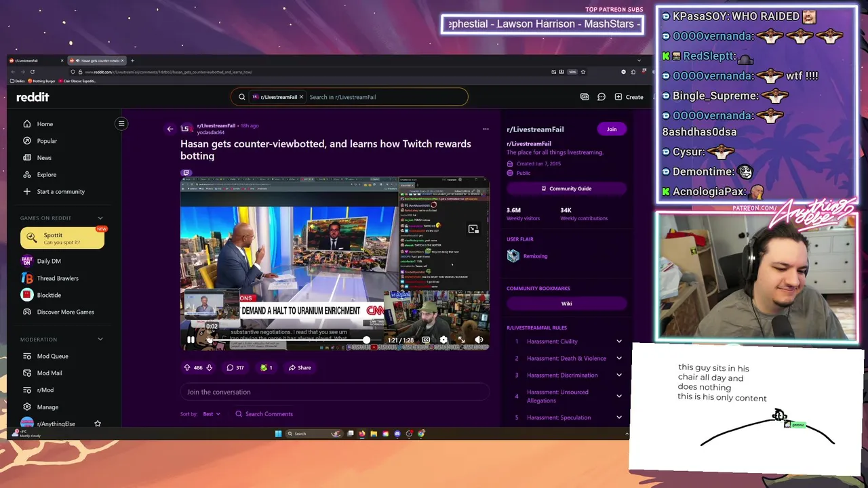Screen dimensions: 868x488
Task: Upvote the Hasan counter-viewbotted post
Action: point(187,367)
